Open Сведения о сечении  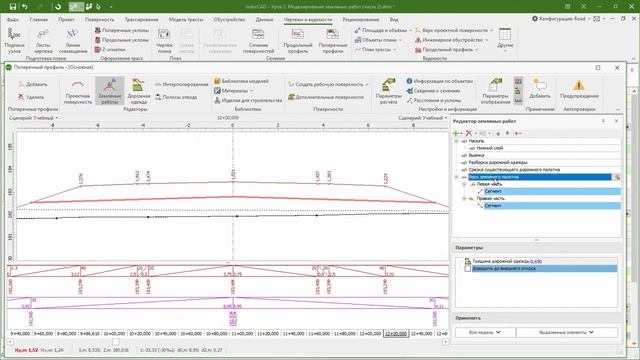[433, 91]
